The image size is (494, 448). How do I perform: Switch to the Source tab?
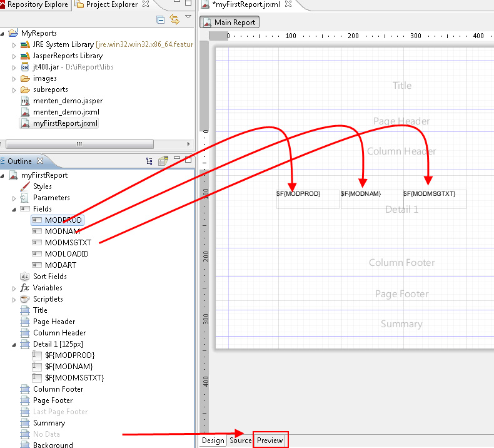(x=240, y=440)
